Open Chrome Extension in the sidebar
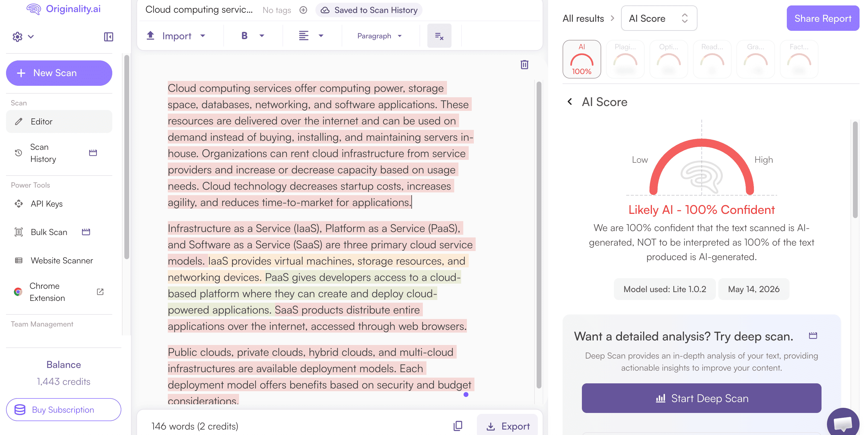The image size is (868, 435). pos(59,292)
